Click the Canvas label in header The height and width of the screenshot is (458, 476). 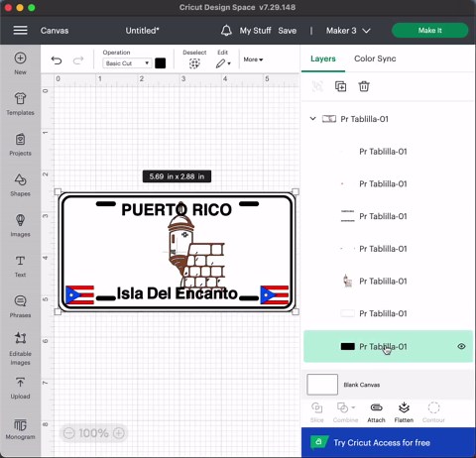(55, 31)
